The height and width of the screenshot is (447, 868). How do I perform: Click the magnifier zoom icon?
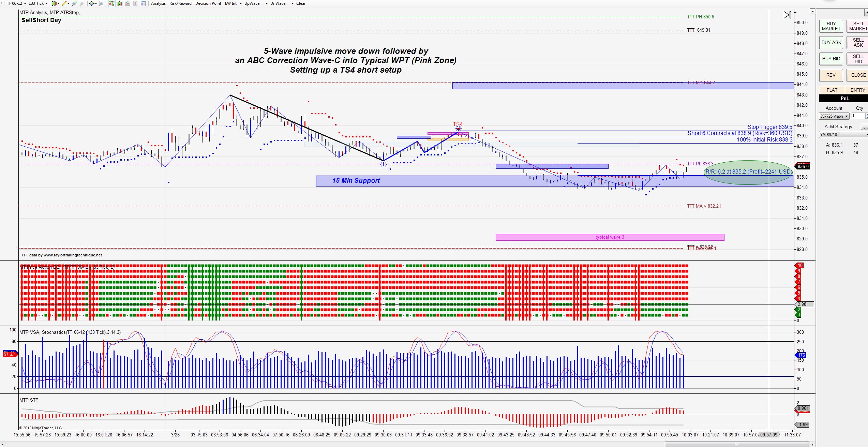pos(102,3)
